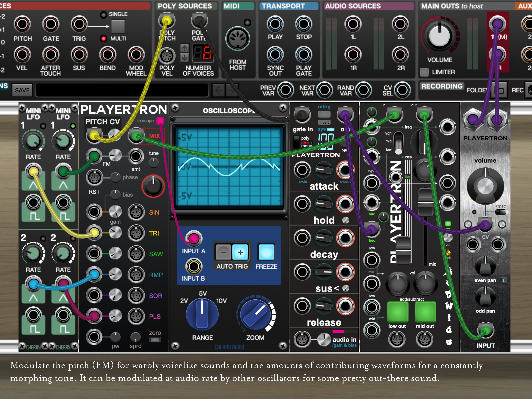Increase the number of voices with the up arrow
The image size is (532, 399).
(x=185, y=48)
